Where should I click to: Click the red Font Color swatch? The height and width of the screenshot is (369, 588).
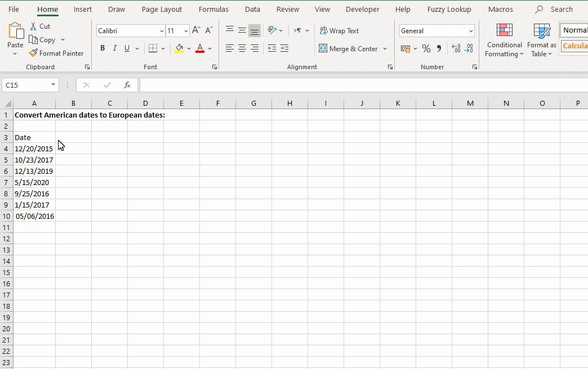click(x=200, y=48)
